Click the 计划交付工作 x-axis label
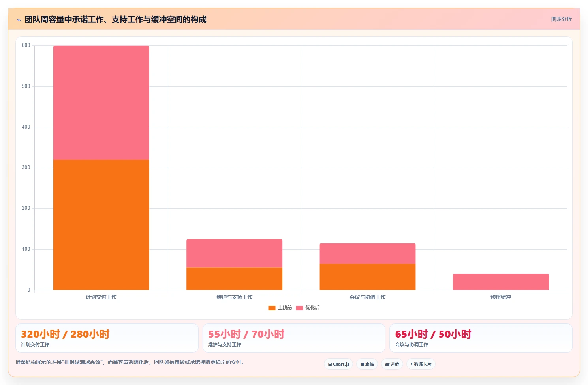 [x=101, y=297]
